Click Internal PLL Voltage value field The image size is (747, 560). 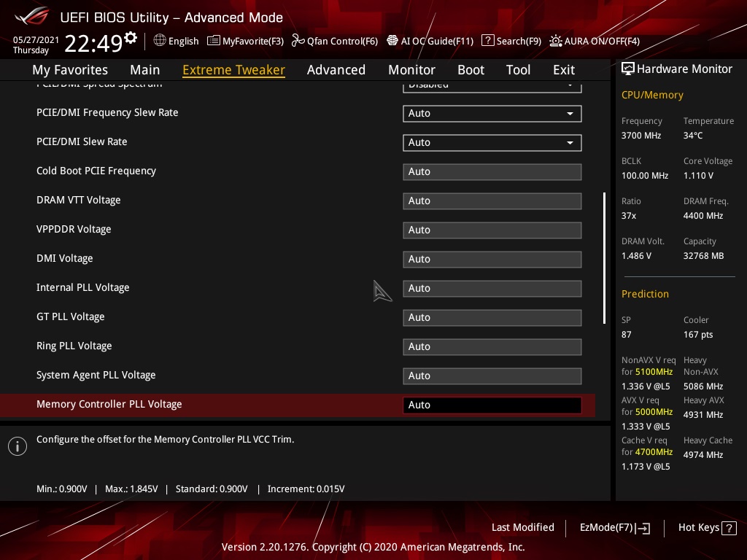[492, 288]
